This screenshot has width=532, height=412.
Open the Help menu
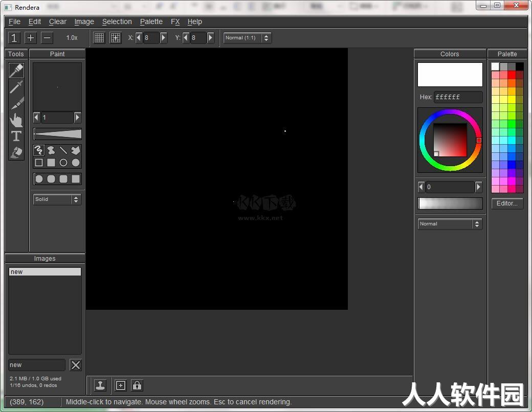pyautogui.click(x=195, y=21)
